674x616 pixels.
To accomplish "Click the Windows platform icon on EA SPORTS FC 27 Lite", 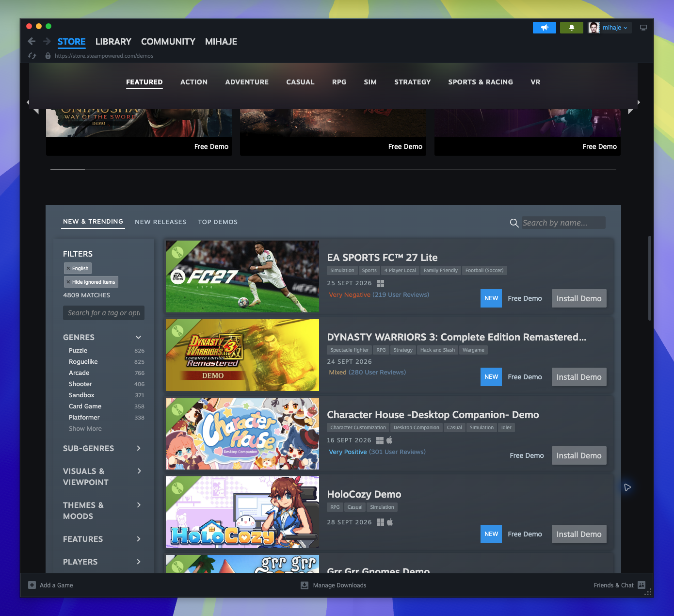I will tap(380, 283).
